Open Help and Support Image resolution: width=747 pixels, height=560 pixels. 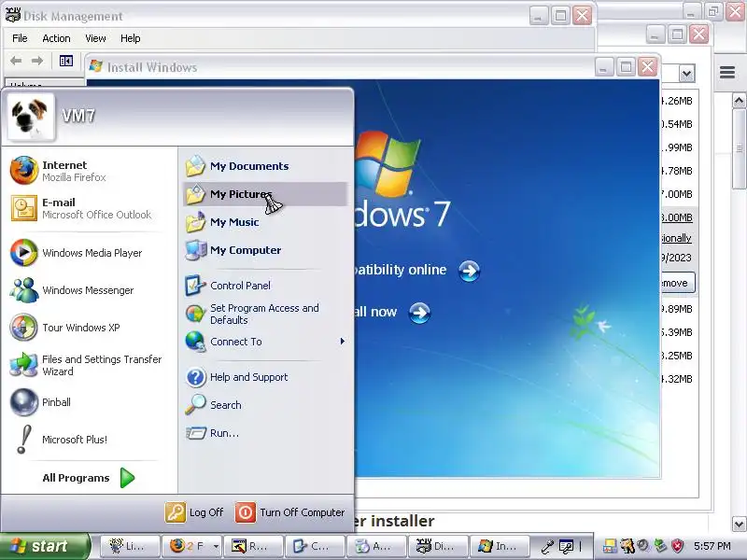pos(265,377)
